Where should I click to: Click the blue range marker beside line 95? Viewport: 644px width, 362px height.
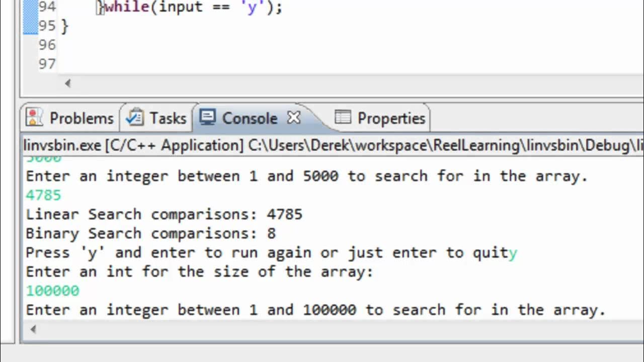click(x=30, y=25)
